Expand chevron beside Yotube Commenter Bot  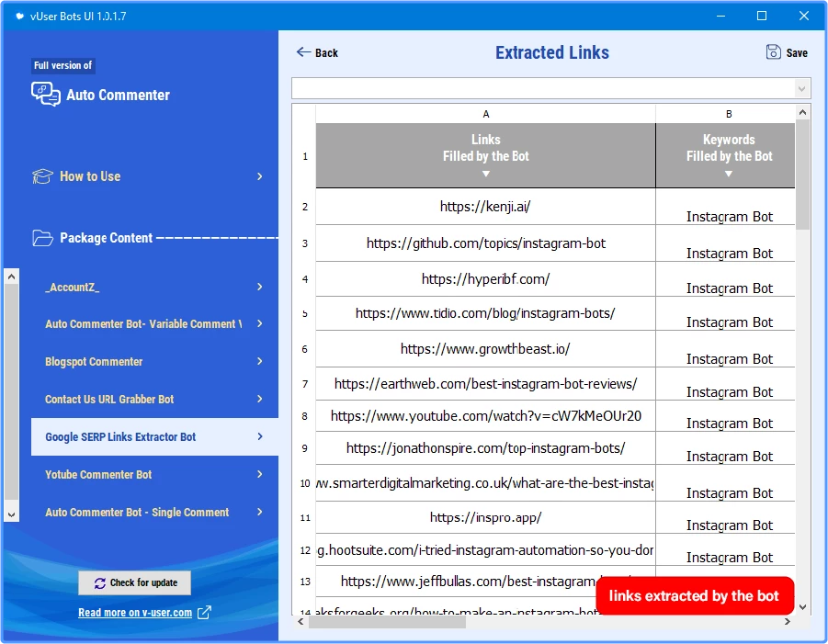[x=259, y=474]
